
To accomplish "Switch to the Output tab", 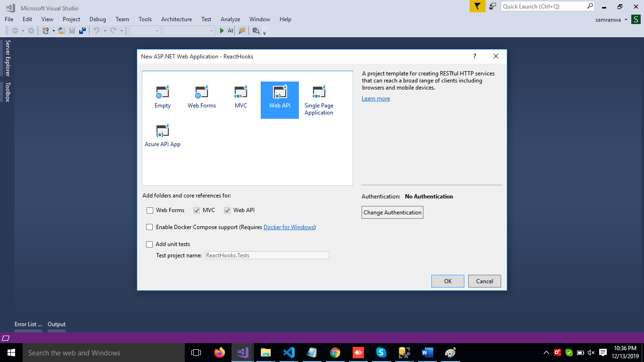I will (x=57, y=324).
